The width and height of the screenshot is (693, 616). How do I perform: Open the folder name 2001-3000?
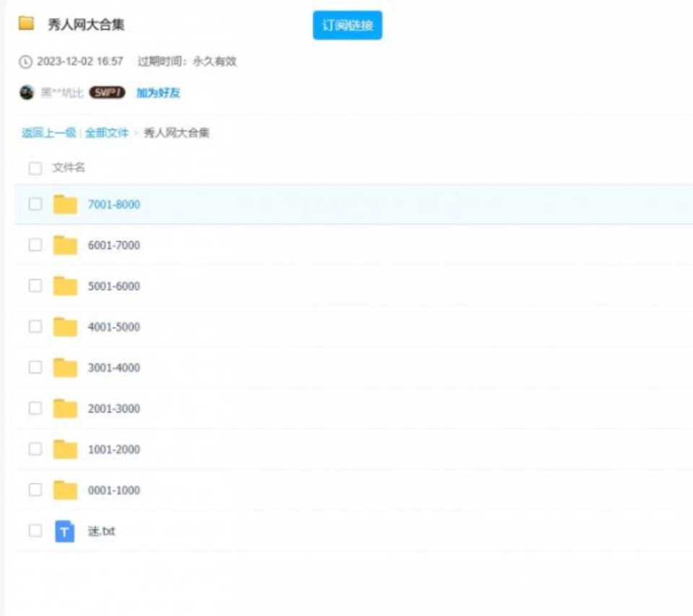click(114, 408)
